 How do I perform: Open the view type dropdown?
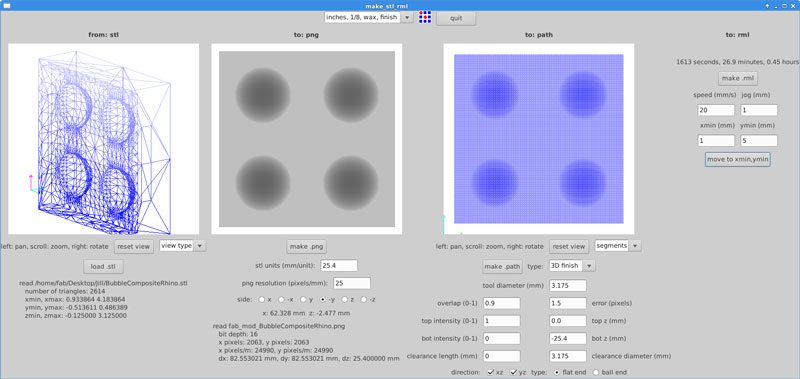[x=183, y=246]
